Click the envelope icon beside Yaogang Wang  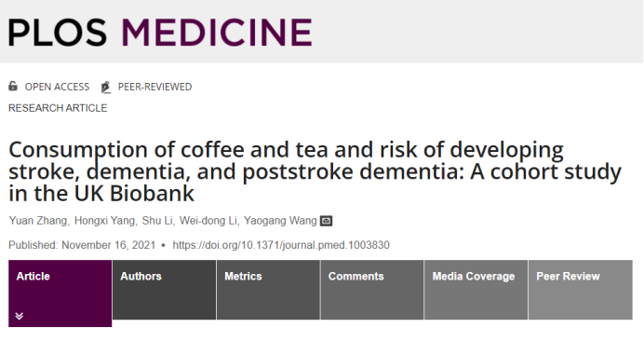click(326, 221)
